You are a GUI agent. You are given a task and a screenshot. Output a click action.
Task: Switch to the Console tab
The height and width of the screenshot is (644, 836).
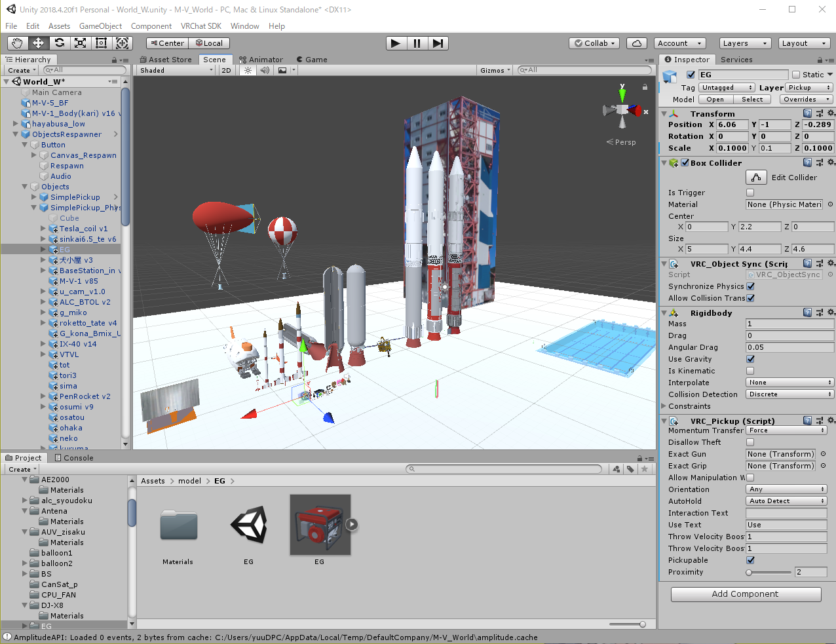click(74, 458)
